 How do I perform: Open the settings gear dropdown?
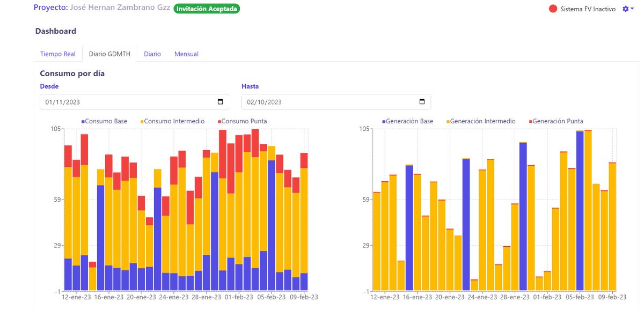pyautogui.click(x=628, y=9)
